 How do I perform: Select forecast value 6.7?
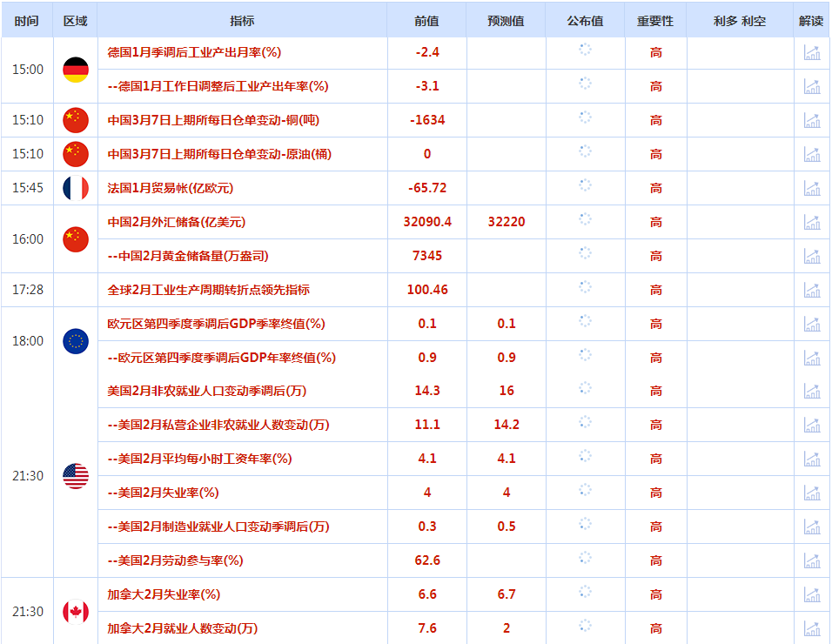tap(507, 594)
